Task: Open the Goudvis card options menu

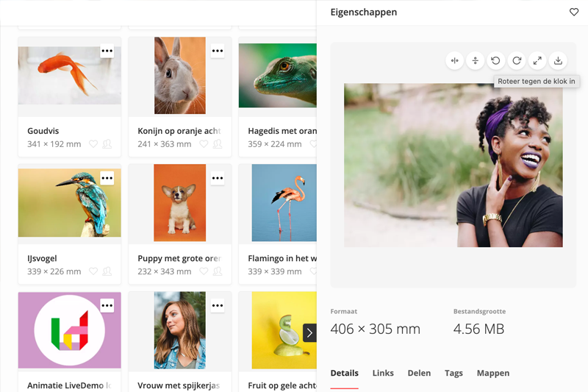Action: [107, 51]
